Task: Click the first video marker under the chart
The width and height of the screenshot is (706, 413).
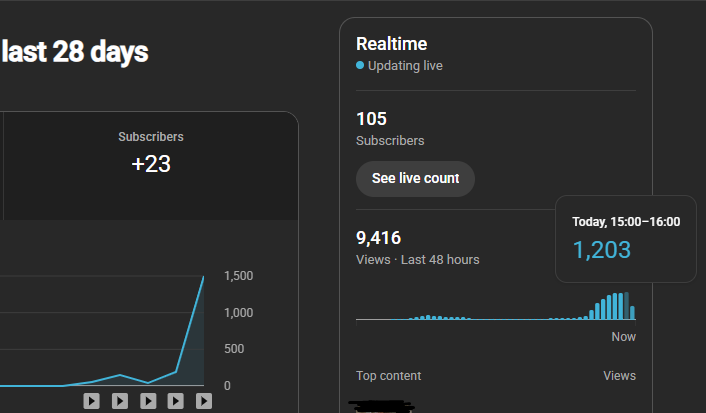Action: pos(91,401)
